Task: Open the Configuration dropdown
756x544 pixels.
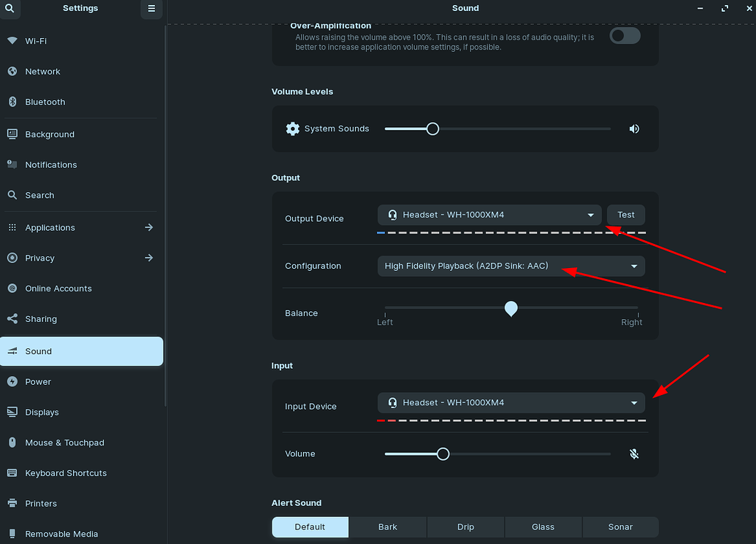Action: (x=511, y=266)
